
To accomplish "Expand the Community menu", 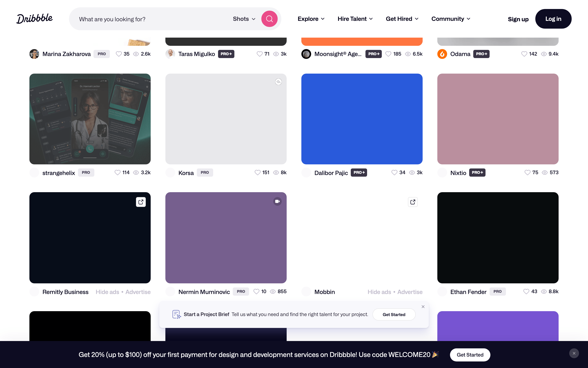I will (451, 19).
